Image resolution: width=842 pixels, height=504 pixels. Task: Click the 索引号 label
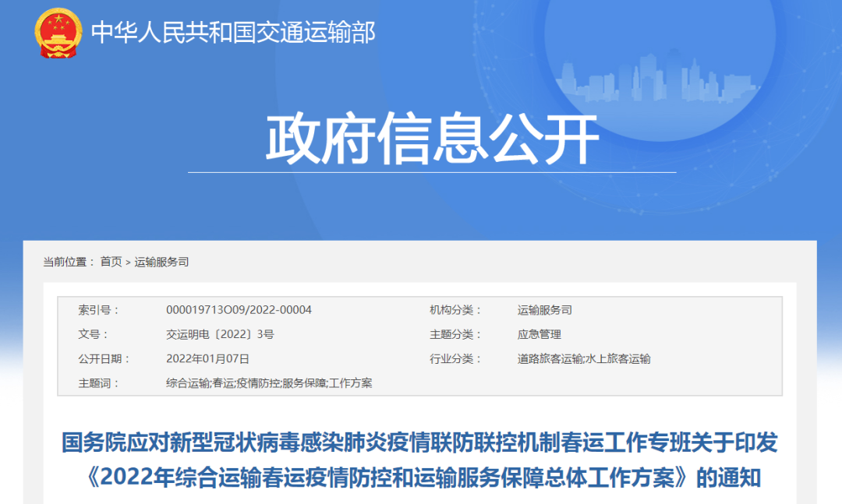point(99,310)
